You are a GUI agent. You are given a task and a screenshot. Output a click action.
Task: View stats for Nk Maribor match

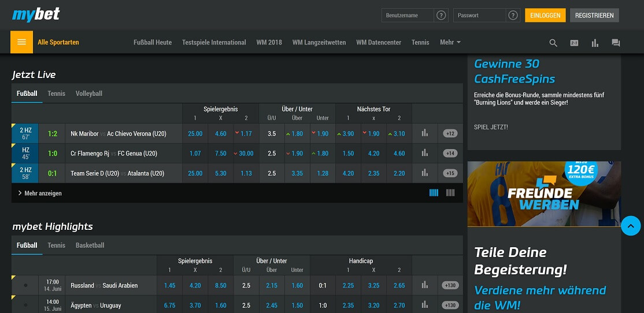(425, 133)
